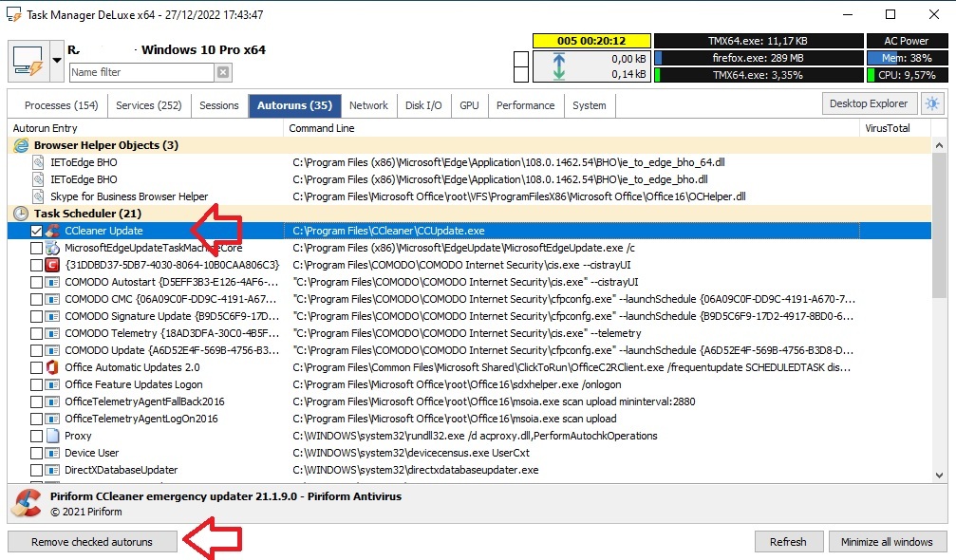
Task: Uncheck the CCleaner Update checkbox
Action: [x=36, y=231]
